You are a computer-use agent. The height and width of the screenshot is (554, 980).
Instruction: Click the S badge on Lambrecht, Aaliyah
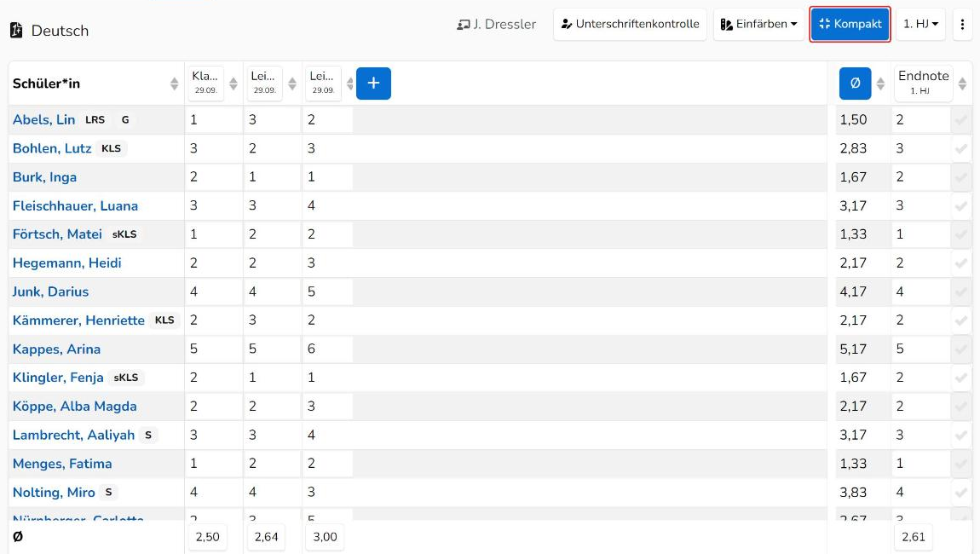[x=148, y=436]
